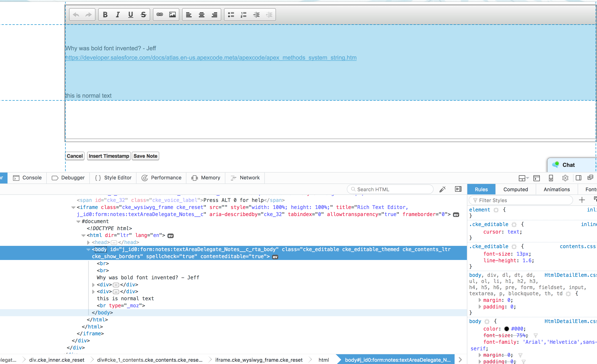The height and width of the screenshot is (364, 597).
Task: Pick a color with the eyedropper
Action: pyautogui.click(x=443, y=189)
